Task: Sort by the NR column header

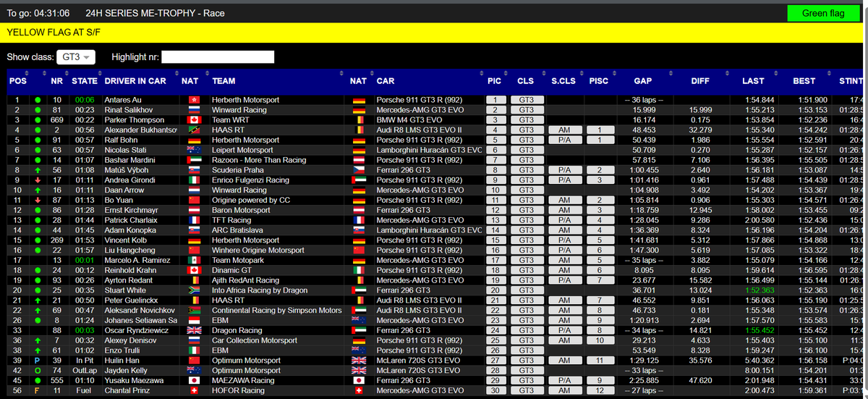Action: point(57,81)
